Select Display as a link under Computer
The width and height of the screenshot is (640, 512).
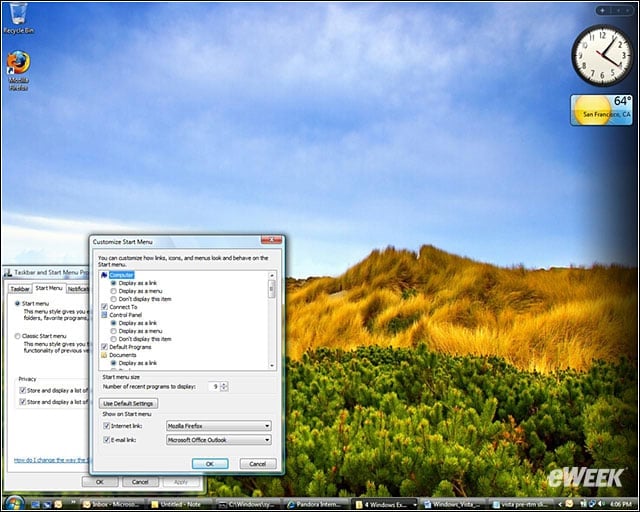(114, 283)
